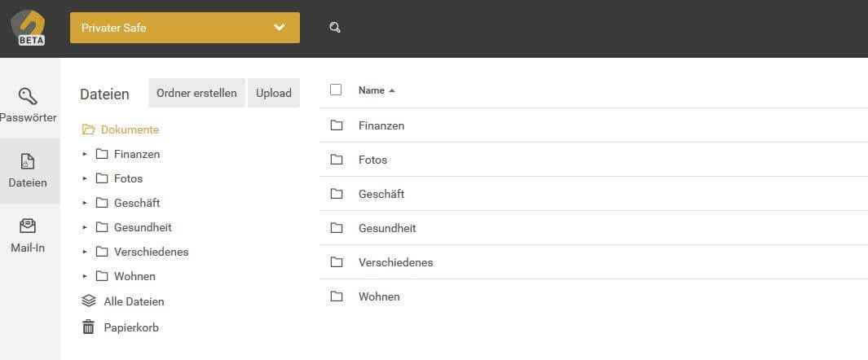The width and height of the screenshot is (868, 360).
Task: Open the Privater Safe dropdown
Action: [185, 28]
